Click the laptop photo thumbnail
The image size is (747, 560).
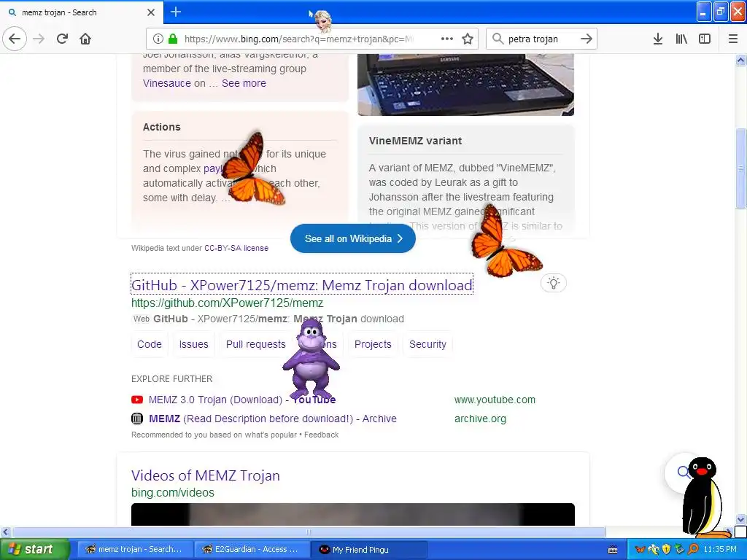click(466, 85)
